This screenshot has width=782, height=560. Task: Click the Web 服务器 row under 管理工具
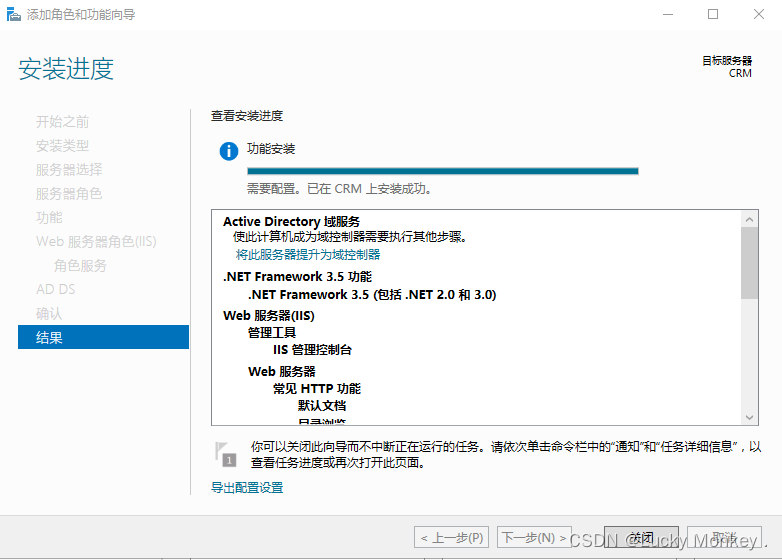tap(282, 372)
